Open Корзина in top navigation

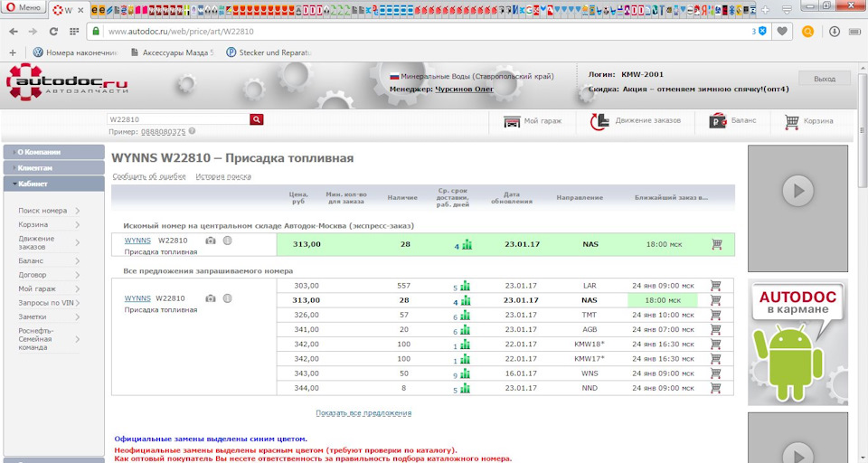[808, 121]
